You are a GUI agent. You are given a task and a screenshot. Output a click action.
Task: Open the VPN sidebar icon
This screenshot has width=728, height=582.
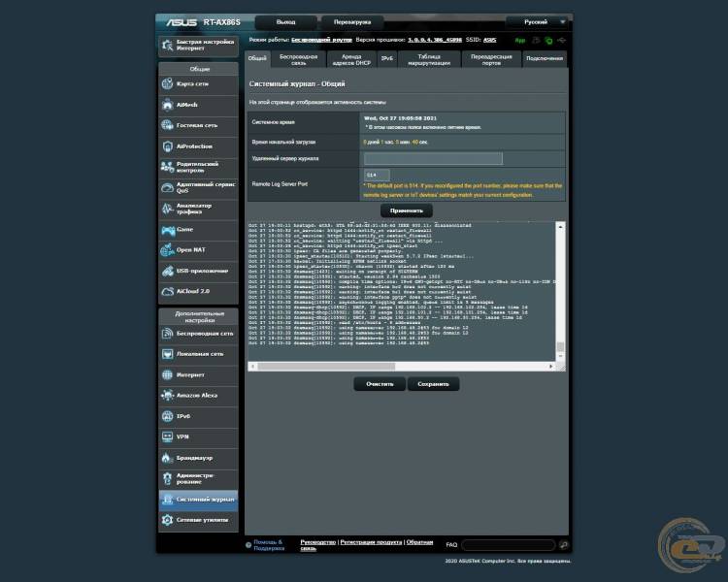click(167, 436)
